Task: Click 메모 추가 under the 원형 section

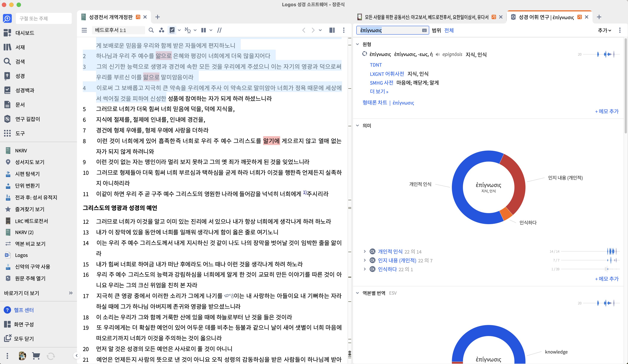Action: coord(607,111)
